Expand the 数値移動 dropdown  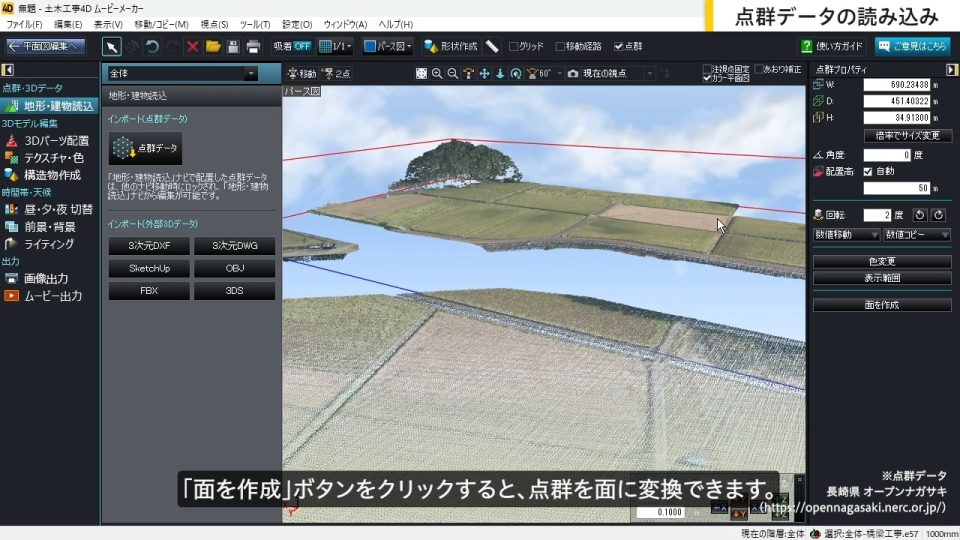(845, 234)
